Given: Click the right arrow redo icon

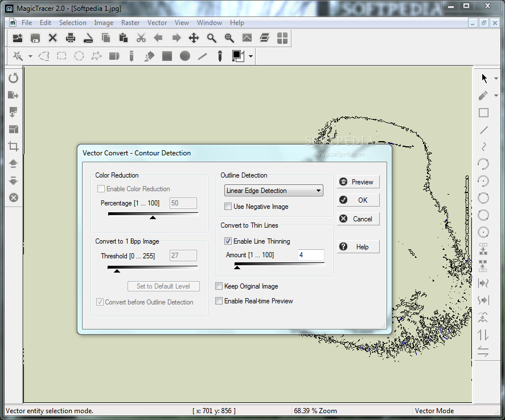Looking at the screenshot, I should click(176, 38).
